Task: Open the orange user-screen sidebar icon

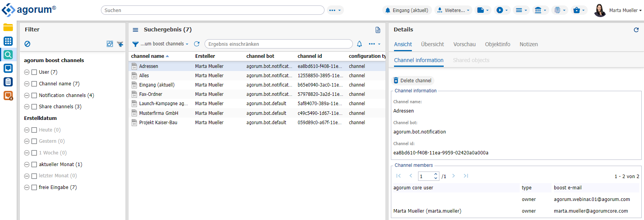Action: (x=8, y=95)
